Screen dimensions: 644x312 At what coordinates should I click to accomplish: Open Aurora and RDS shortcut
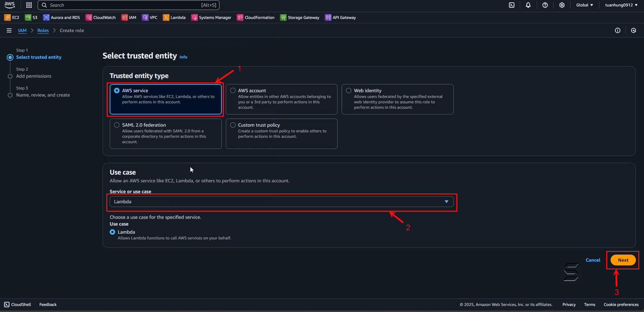coord(61,18)
